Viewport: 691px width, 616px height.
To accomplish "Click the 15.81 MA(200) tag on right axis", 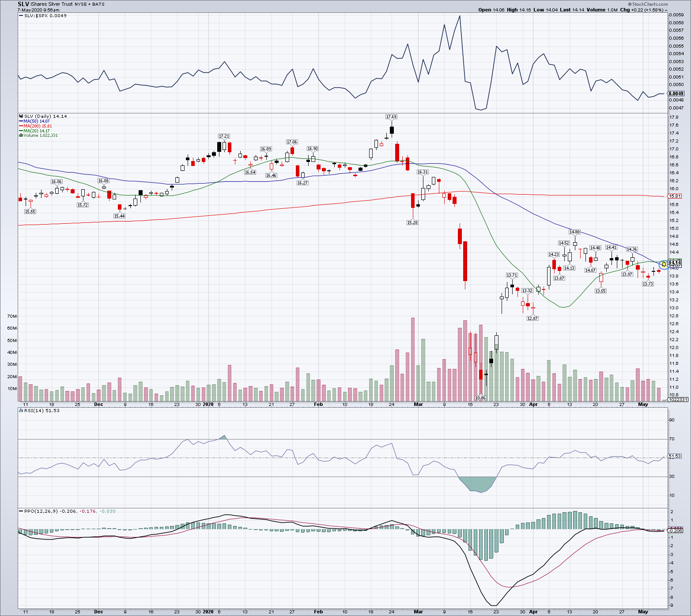I will pos(675,196).
